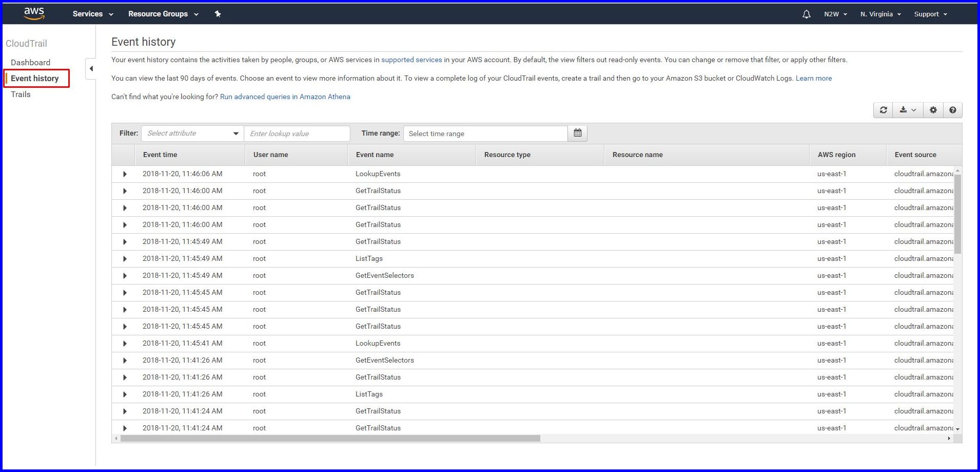The width and height of the screenshot is (980, 472).
Task: Expand the 11:46:06 AM LookupEvents row
Action: [125, 174]
